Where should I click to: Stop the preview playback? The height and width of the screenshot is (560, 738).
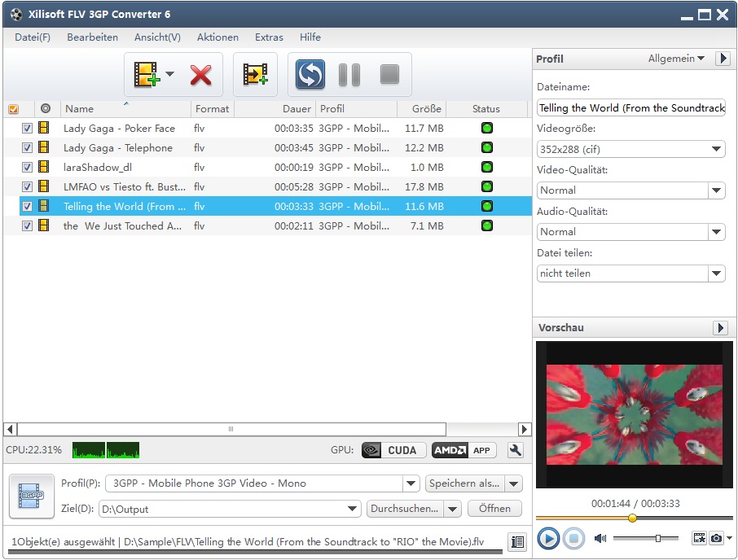tap(573, 538)
